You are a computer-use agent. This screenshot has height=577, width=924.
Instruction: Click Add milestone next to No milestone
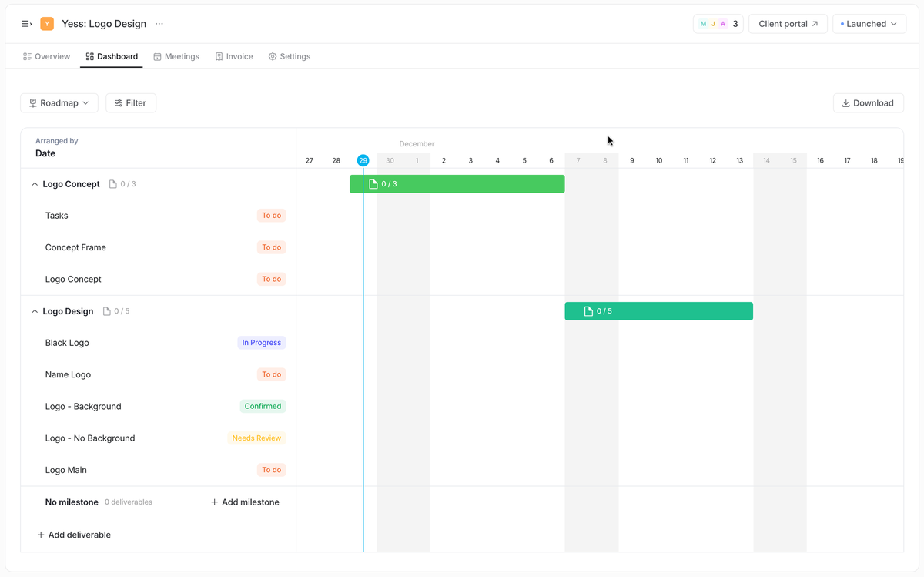(x=244, y=502)
